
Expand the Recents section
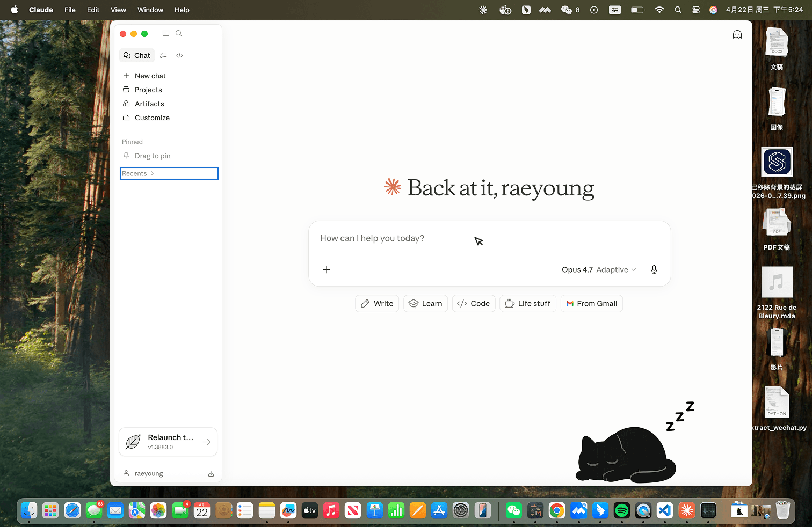click(169, 173)
